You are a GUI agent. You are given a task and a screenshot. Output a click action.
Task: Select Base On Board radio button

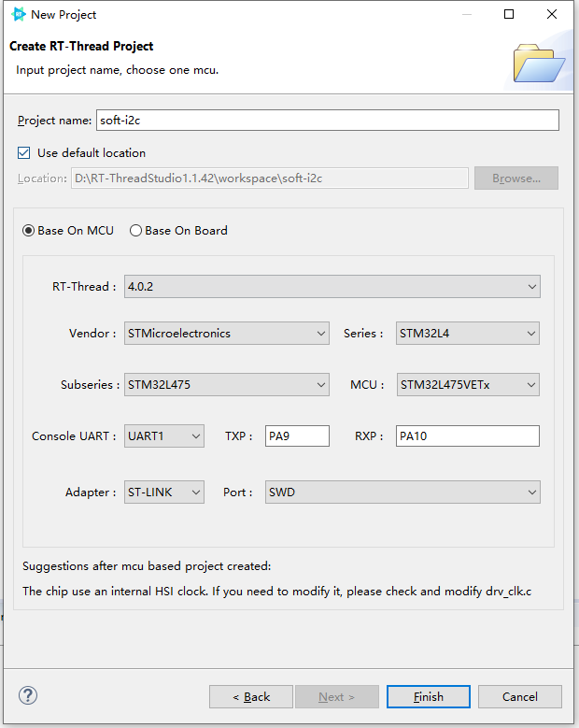click(x=135, y=230)
